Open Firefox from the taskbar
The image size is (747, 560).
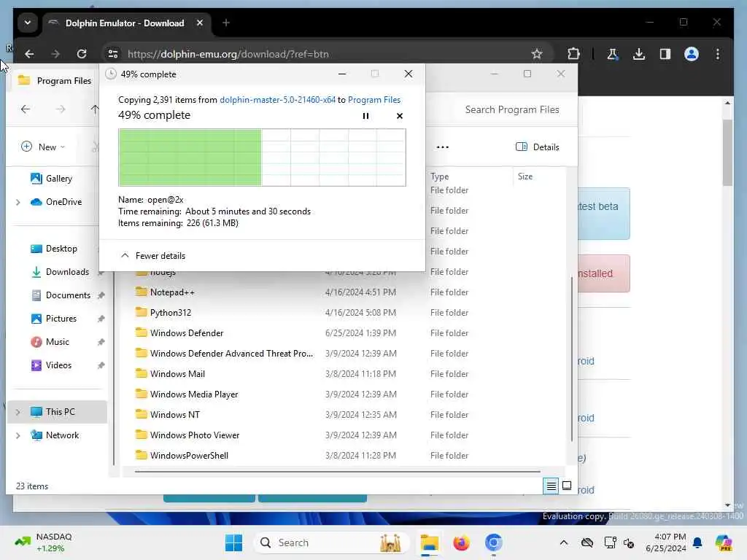pyautogui.click(x=461, y=542)
